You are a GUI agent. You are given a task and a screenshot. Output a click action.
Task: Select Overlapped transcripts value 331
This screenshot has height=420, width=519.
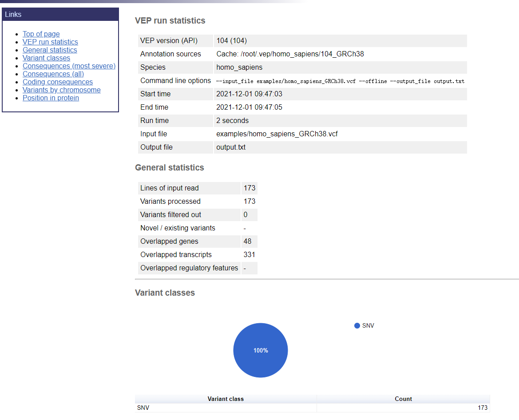coord(249,254)
